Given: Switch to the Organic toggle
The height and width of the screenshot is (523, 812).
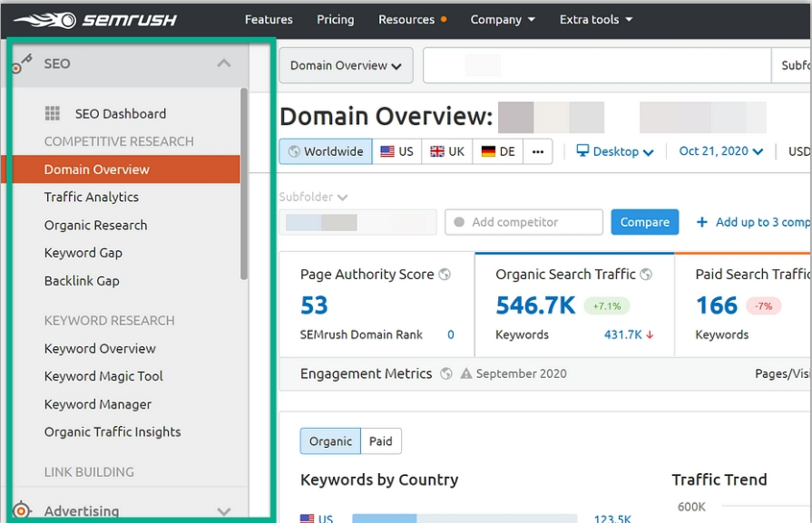Looking at the screenshot, I should coord(330,441).
